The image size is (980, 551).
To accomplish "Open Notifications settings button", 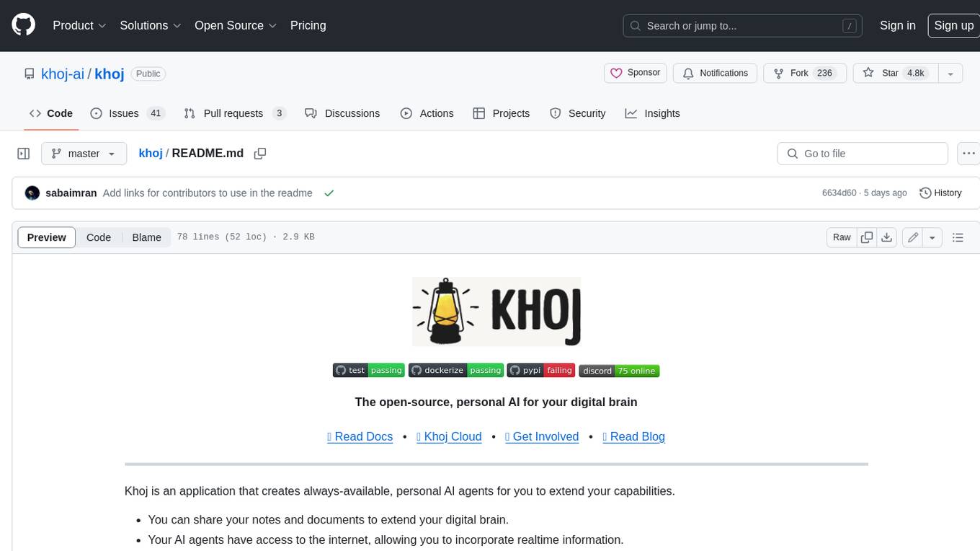I will [x=715, y=73].
